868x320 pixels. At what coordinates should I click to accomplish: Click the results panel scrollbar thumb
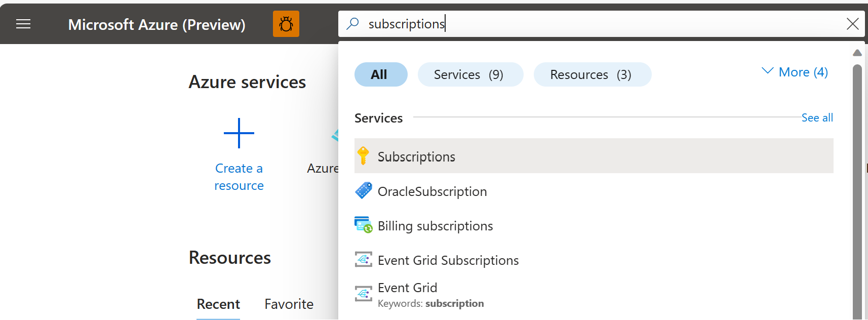[857, 191]
